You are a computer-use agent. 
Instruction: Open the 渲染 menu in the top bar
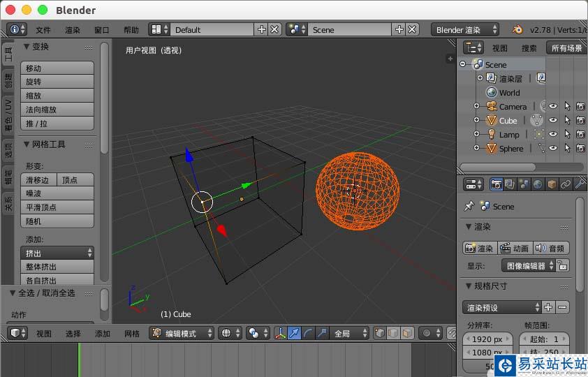(x=73, y=30)
